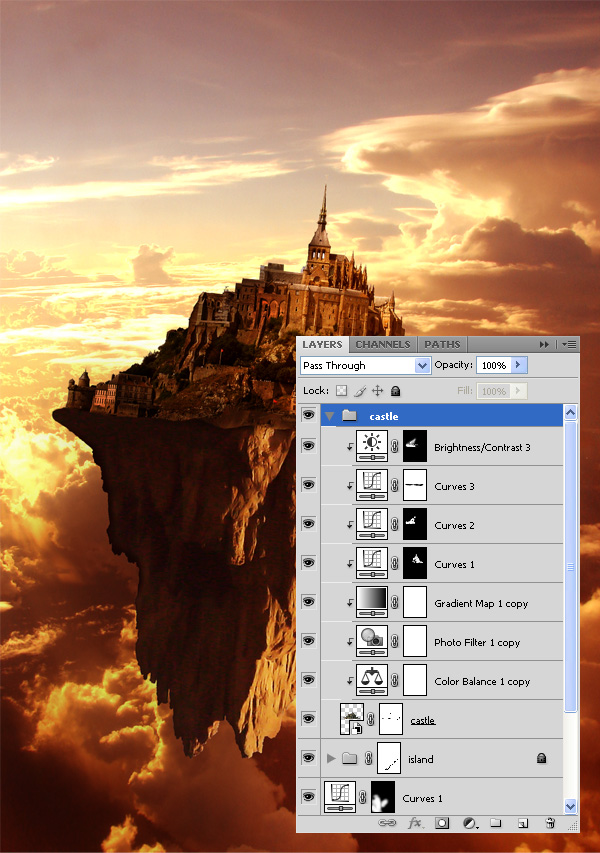The width and height of the screenshot is (600, 853).
Task: Click the island group lock icon
Action: [x=541, y=758]
